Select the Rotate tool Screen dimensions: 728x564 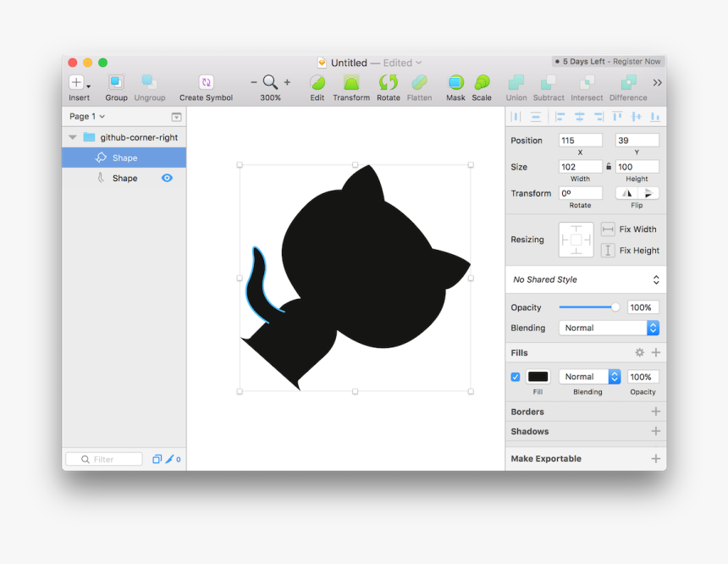[389, 82]
